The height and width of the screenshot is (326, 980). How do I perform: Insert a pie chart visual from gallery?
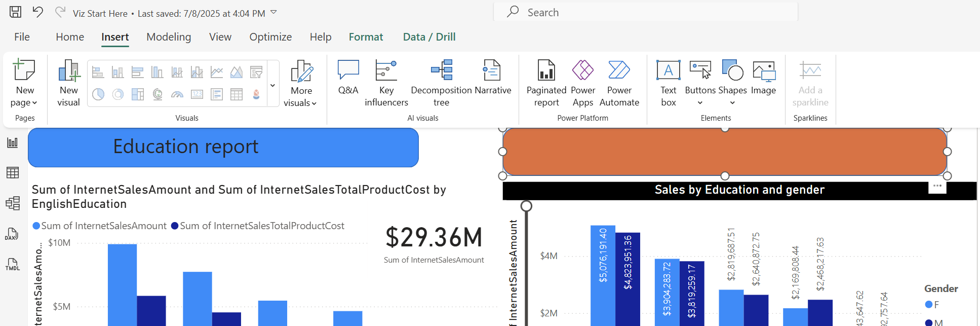98,94
